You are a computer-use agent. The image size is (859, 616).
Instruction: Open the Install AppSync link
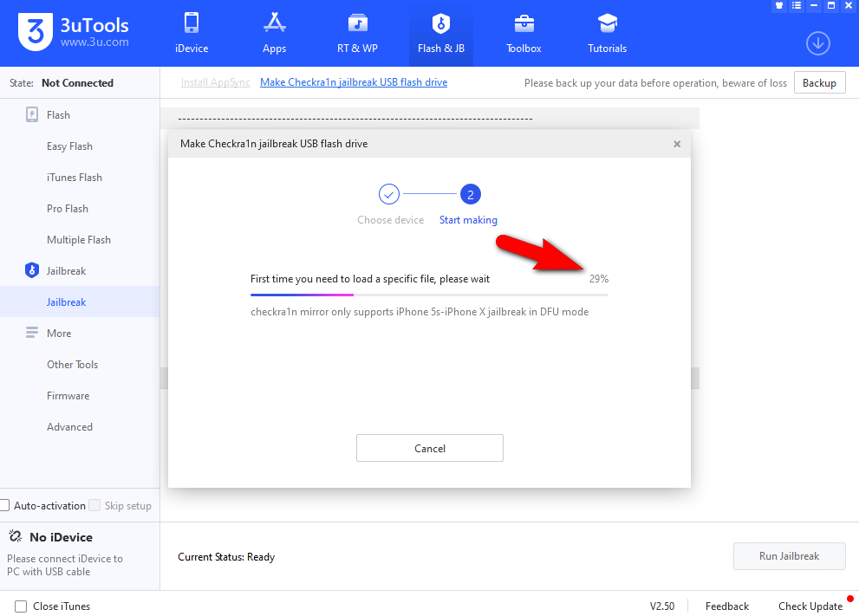tap(215, 82)
